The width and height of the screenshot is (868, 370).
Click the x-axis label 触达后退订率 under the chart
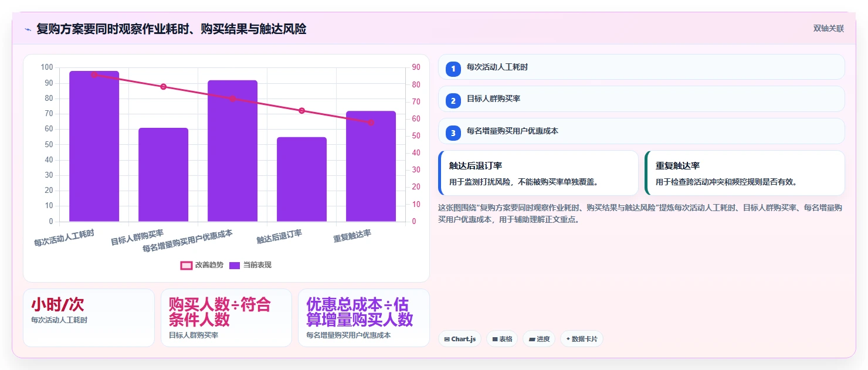tap(279, 237)
